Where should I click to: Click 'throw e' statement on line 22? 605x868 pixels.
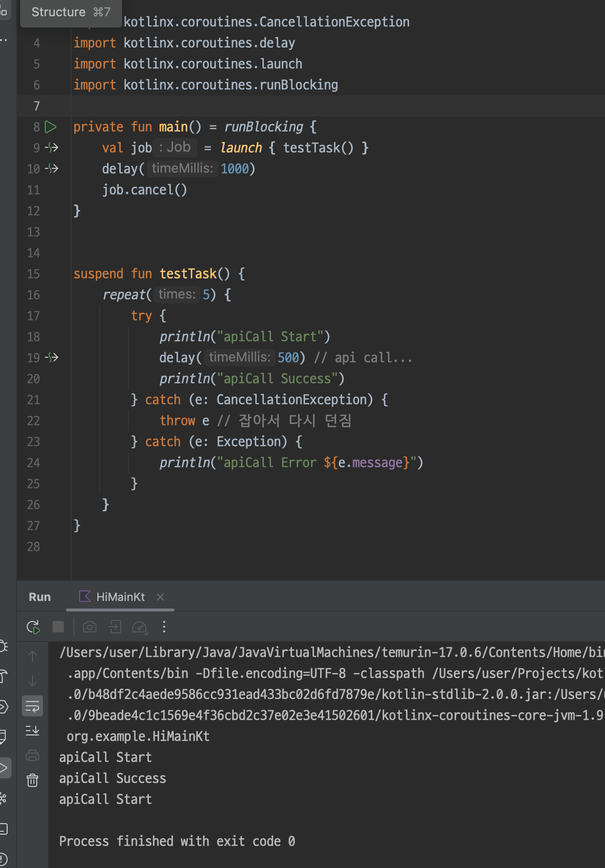pyautogui.click(x=184, y=421)
